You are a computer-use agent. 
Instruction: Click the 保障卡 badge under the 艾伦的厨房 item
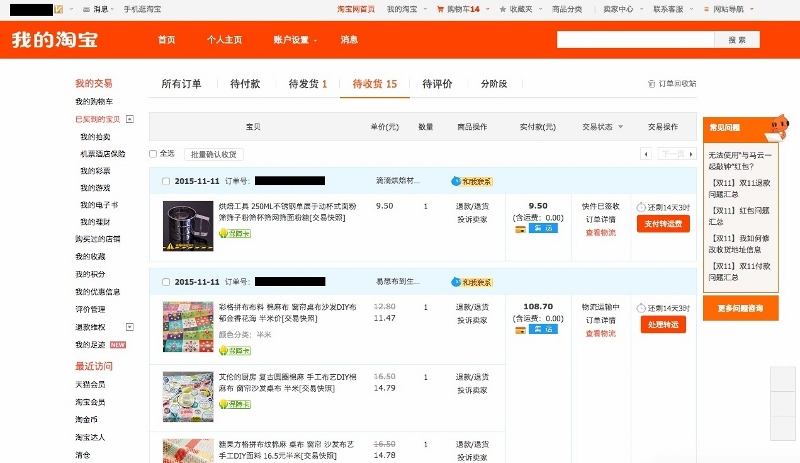(235, 404)
